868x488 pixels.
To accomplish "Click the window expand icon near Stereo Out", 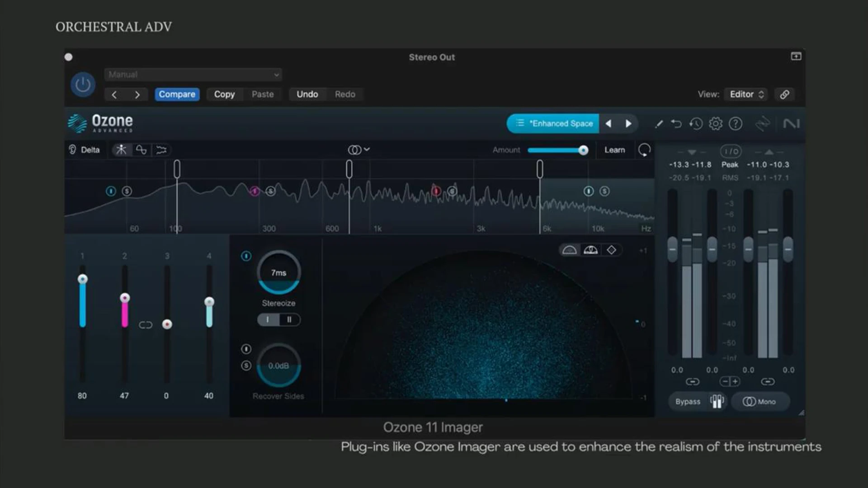I will 796,56.
